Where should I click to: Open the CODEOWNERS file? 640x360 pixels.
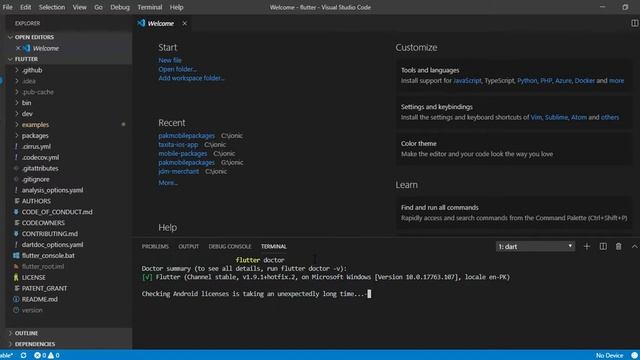tap(43, 223)
